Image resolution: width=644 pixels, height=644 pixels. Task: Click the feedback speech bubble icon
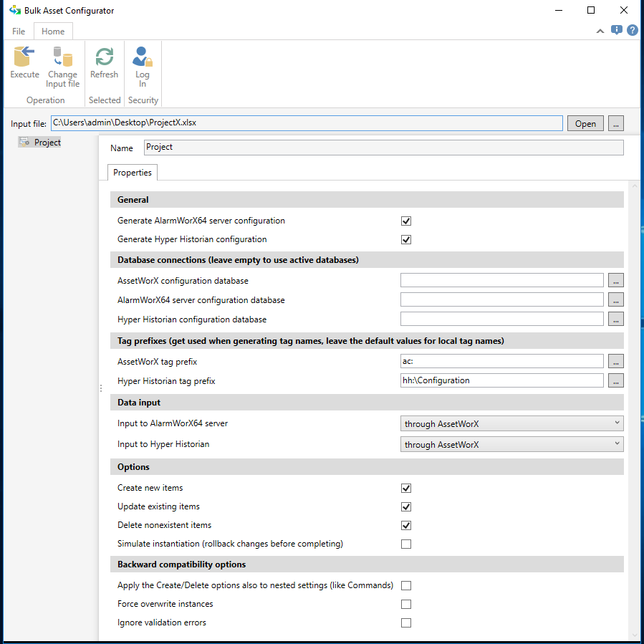click(616, 30)
